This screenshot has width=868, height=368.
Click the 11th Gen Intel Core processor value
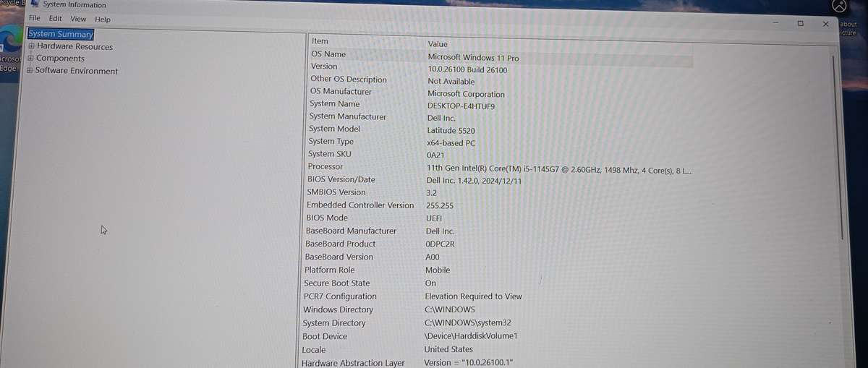click(558, 168)
